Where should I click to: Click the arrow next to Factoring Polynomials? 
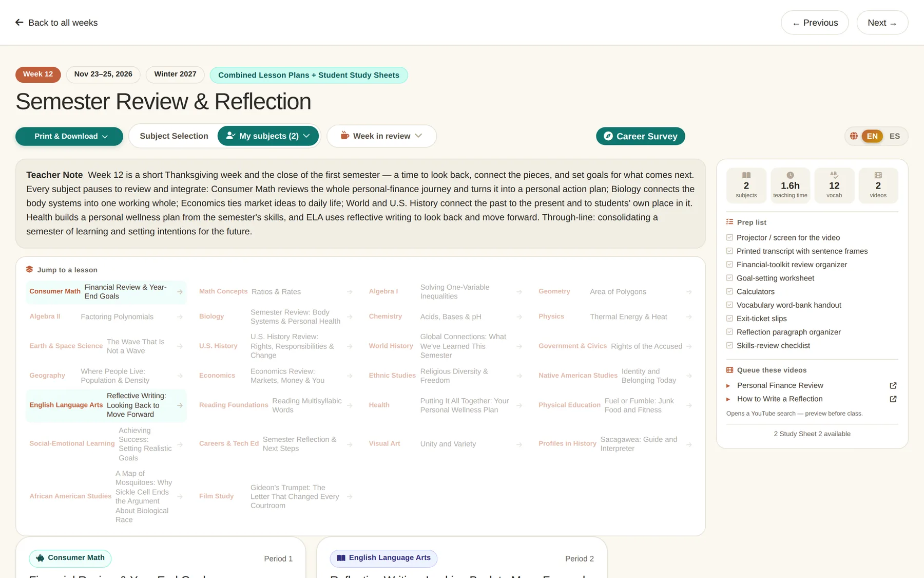click(x=180, y=317)
